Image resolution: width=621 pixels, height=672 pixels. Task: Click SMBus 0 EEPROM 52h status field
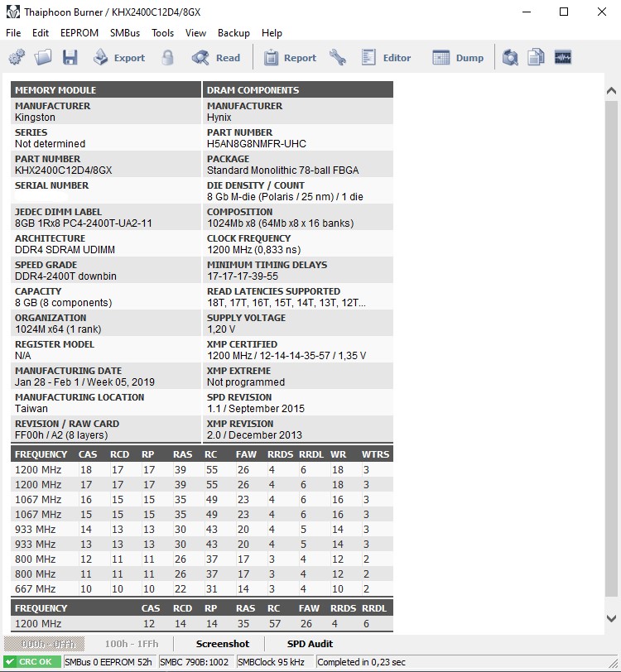110,662
